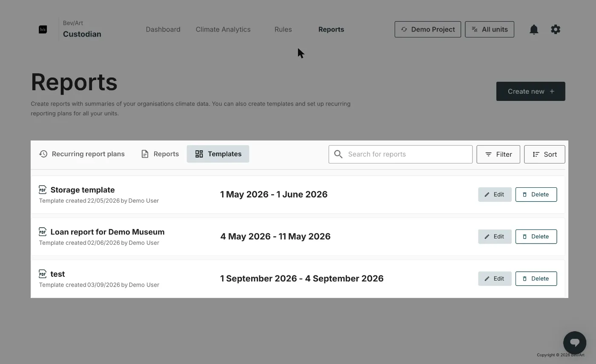Open the Sort options
The image size is (596, 364).
coord(544,154)
